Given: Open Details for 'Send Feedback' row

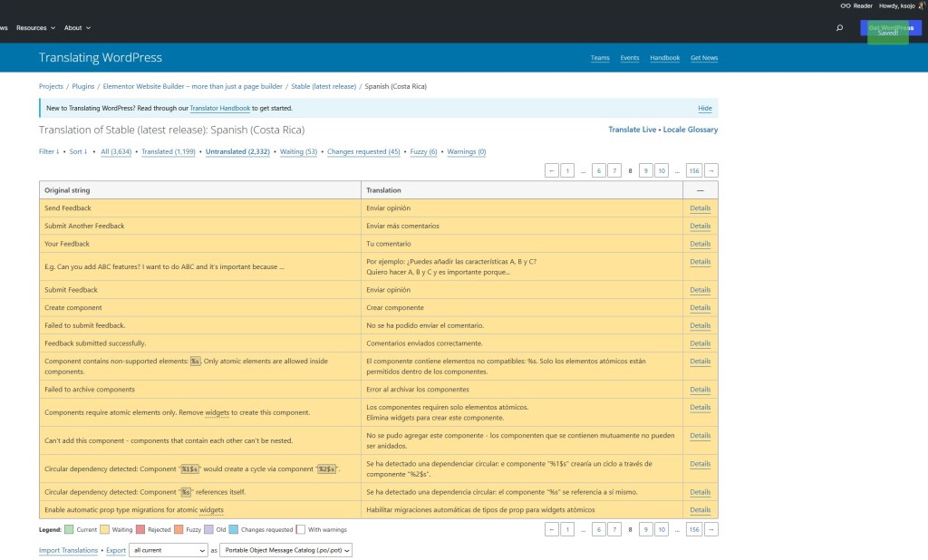Looking at the screenshot, I should click(x=701, y=208).
